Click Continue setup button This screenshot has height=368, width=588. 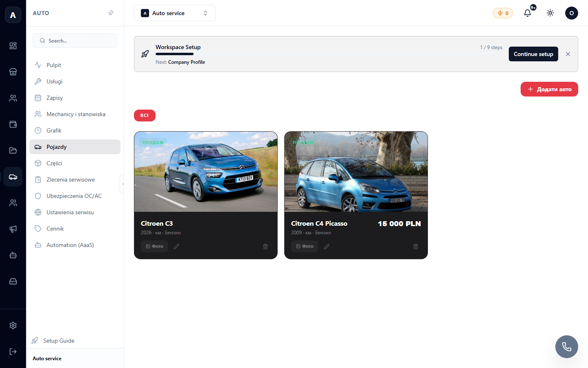tap(533, 54)
